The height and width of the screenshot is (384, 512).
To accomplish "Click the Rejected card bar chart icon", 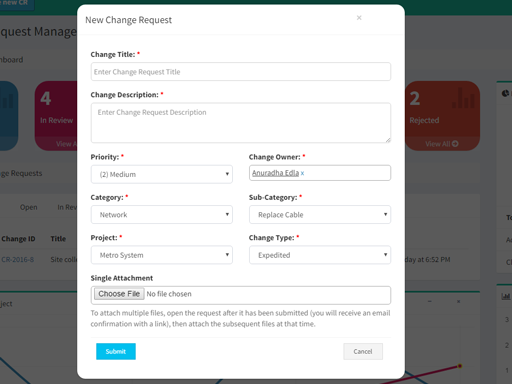I will coord(463,98).
